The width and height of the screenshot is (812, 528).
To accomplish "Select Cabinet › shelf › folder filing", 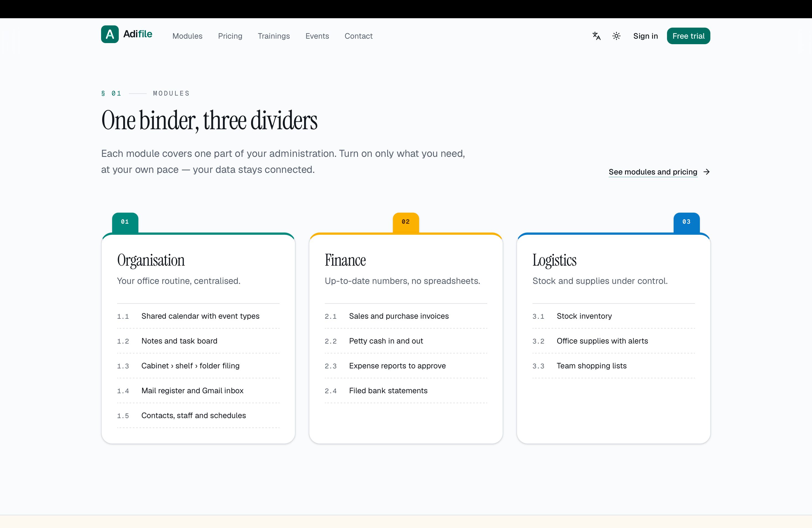I will pos(198,366).
